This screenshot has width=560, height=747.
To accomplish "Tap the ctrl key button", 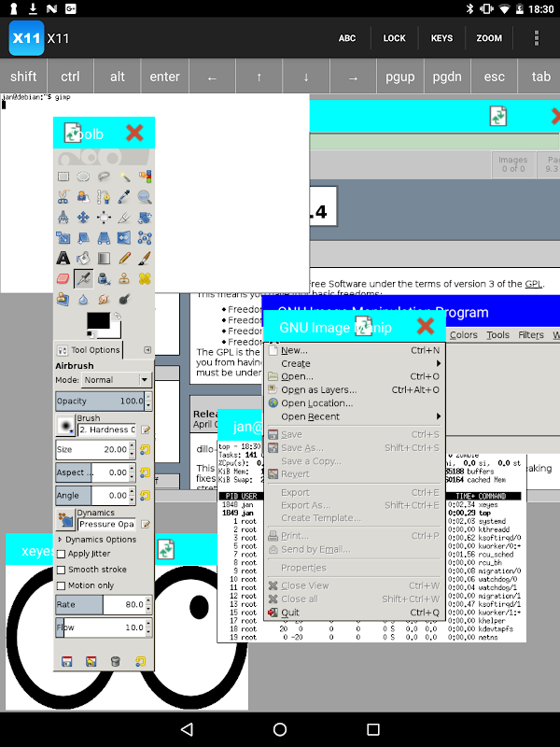I will (x=70, y=77).
